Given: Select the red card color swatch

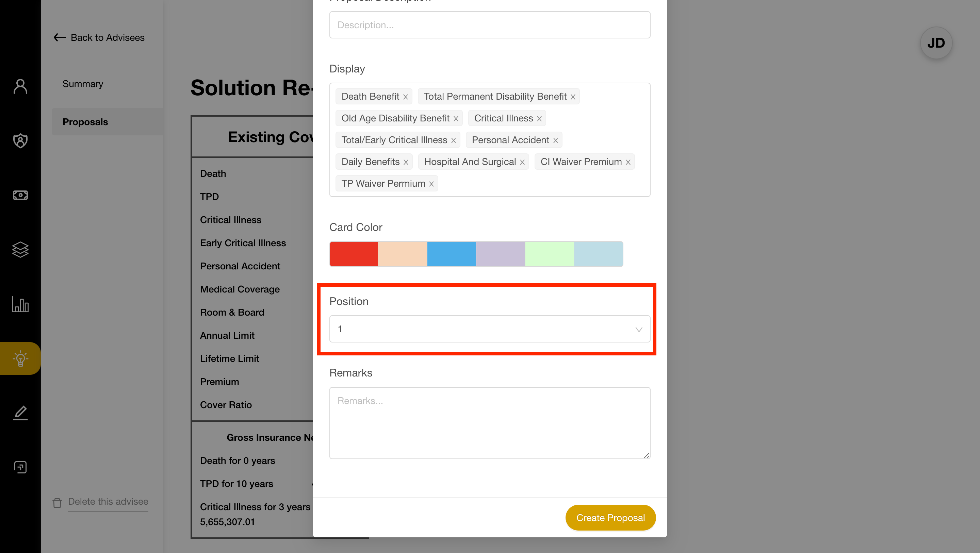Looking at the screenshot, I should [x=353, y=254].
